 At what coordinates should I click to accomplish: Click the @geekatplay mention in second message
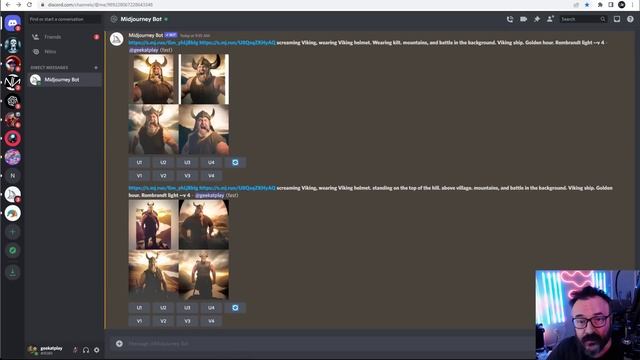(209, 195)
